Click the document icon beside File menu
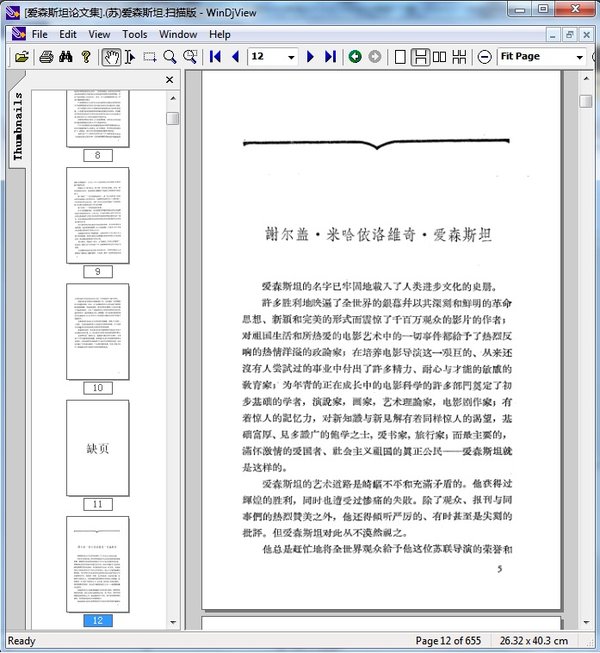 (18, 34)
